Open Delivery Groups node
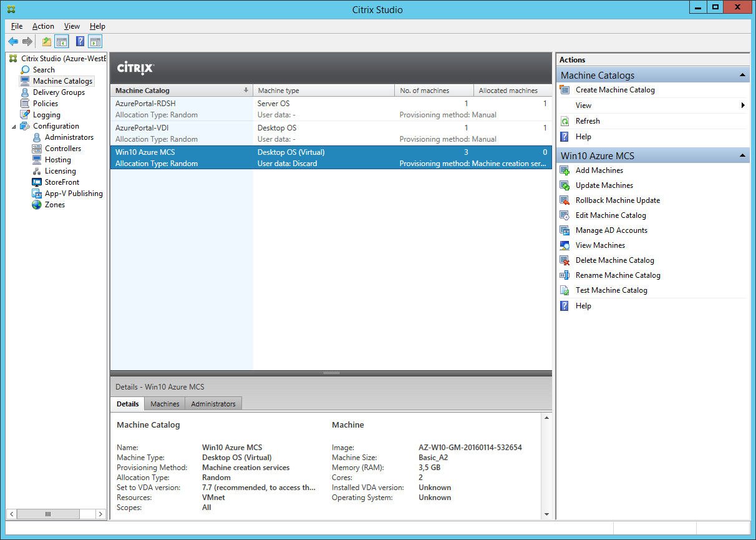 (59, 92)
